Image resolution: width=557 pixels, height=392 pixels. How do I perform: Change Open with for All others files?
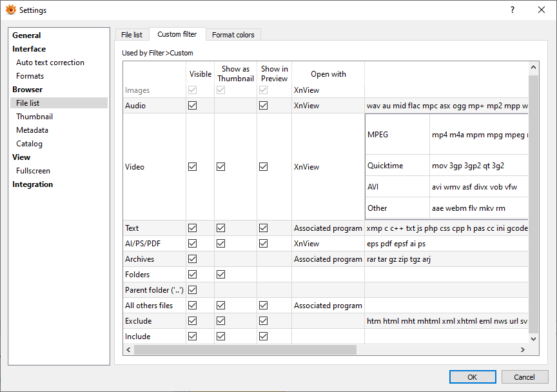click(327, 306)
